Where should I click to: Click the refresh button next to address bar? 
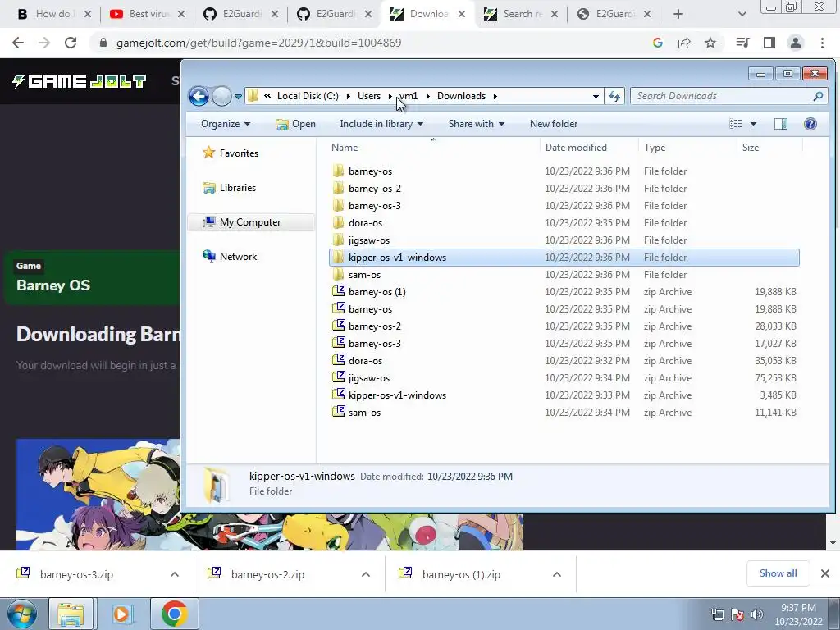pyautogui.click(x=614, y=96)
